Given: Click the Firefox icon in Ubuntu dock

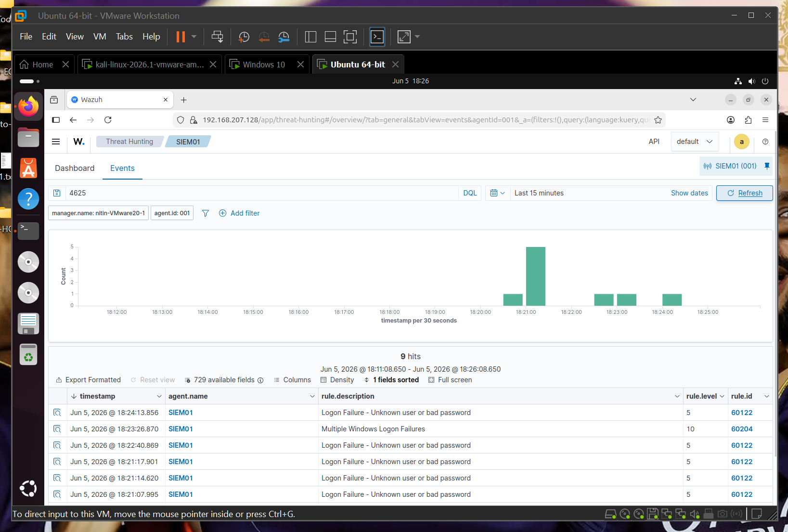Looking at the screenshot, I should pyautogui.click(x=28, y=106).
